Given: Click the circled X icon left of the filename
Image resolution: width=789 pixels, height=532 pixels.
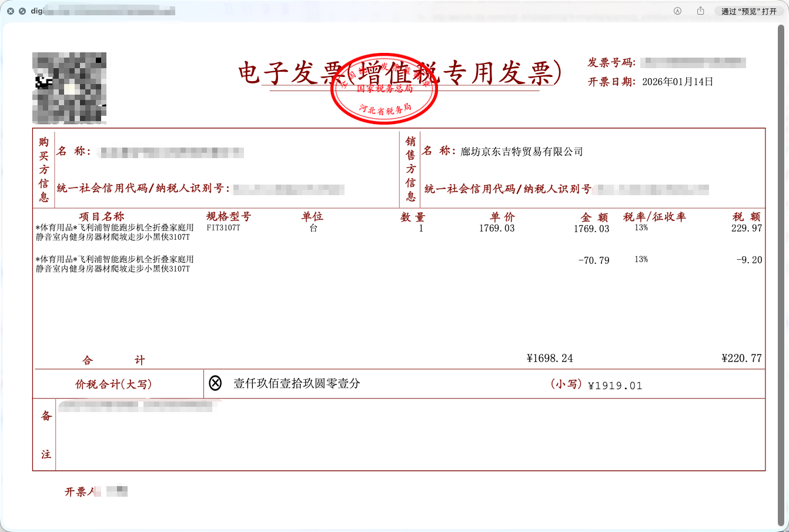Looking at the screenshot, I should tap(11, 11).
